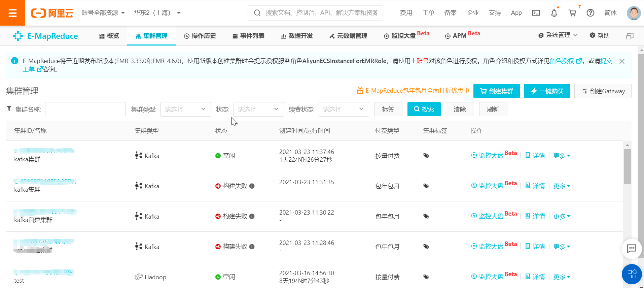644x288 pixels.
Task: Click the 清除 button
Action: 460,109
